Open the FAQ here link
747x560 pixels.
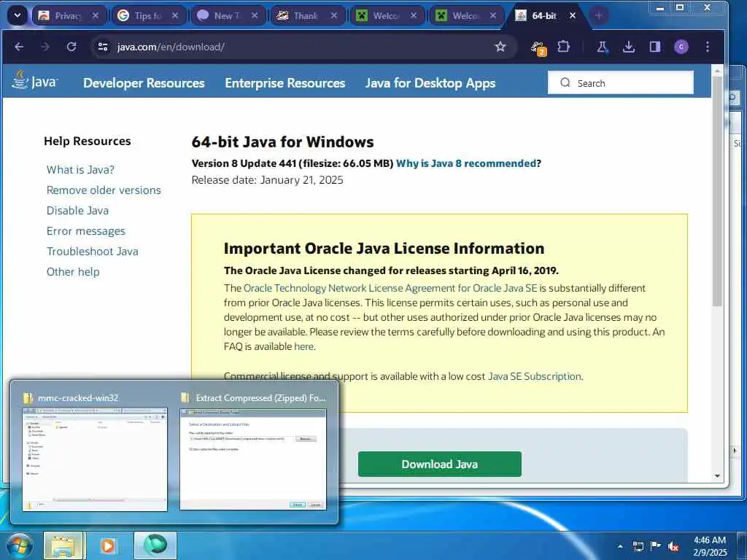pos(303,346)
